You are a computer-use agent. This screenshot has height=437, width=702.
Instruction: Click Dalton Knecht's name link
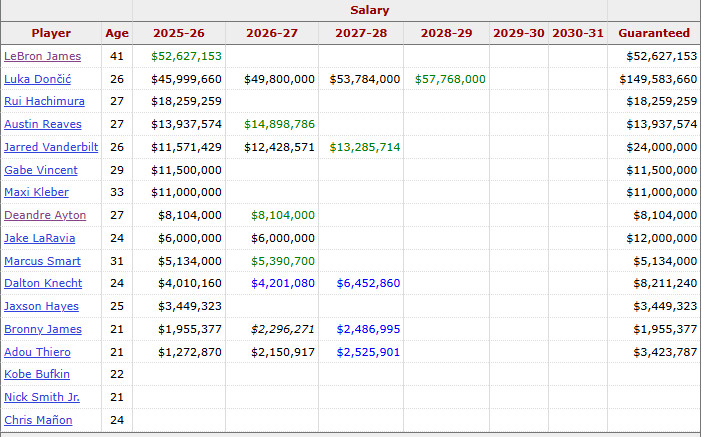tap(43, 283)
